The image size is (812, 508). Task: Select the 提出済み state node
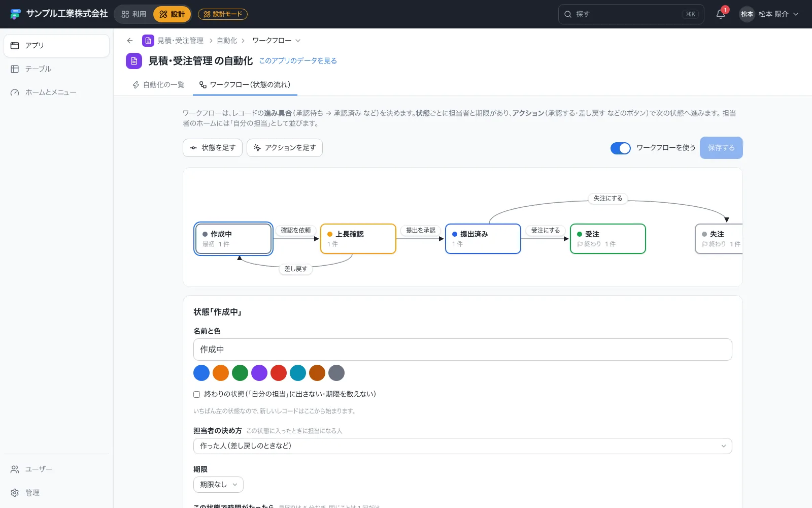[483, 239]
